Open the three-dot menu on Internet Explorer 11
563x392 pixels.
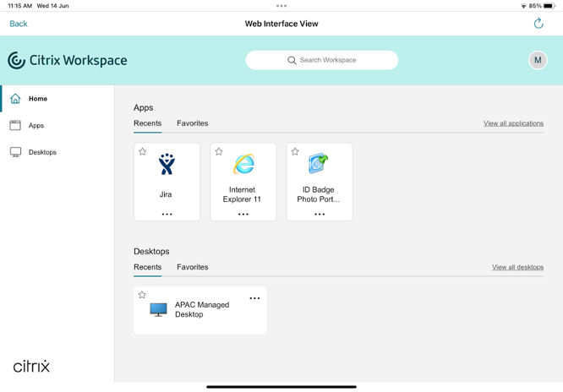tap(243, 214)
